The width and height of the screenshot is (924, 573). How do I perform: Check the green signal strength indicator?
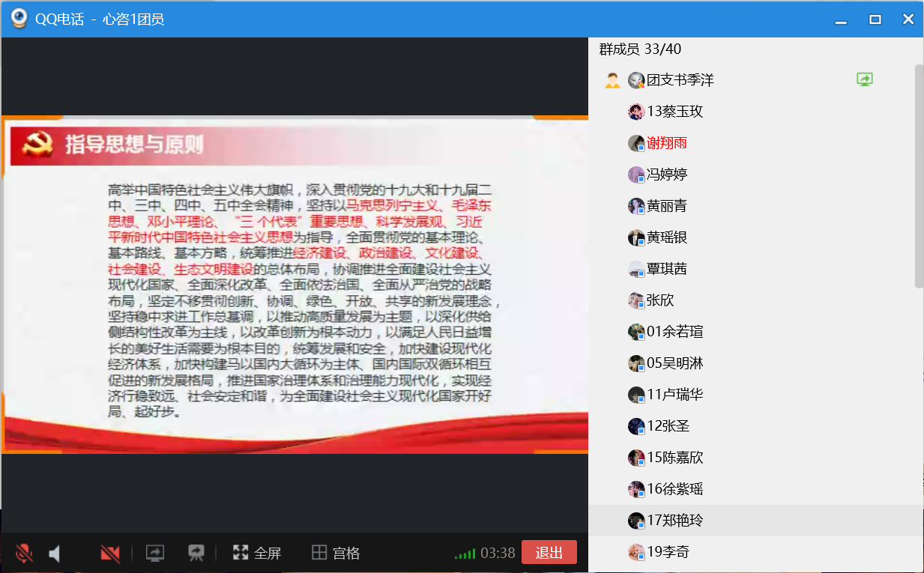[465, 554]
